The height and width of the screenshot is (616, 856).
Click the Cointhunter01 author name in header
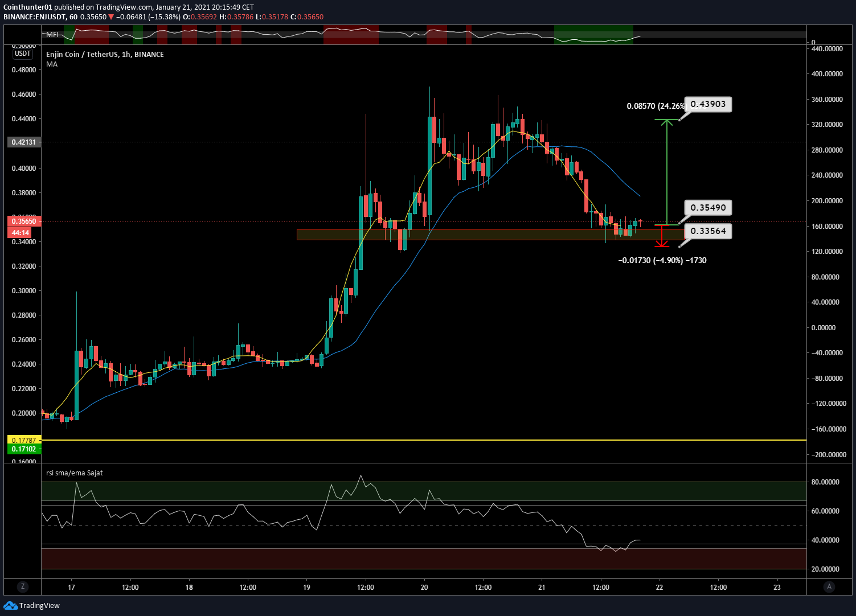click(x=28, y=7)
